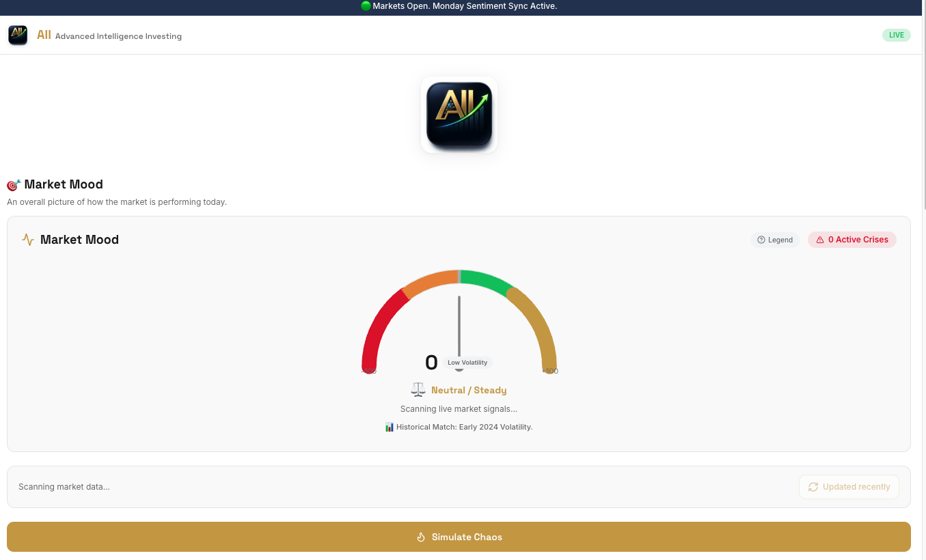Click the warning triangle in Active Crises badge
This screenshot has width=926, height=560.
(x=820, y=240)
